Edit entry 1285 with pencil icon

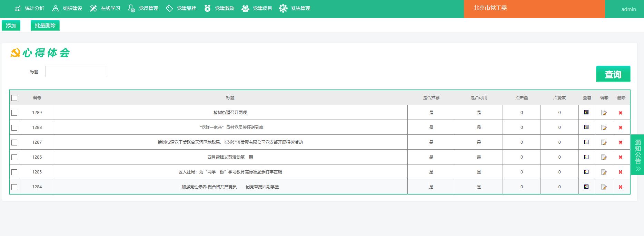click(604, 172)
